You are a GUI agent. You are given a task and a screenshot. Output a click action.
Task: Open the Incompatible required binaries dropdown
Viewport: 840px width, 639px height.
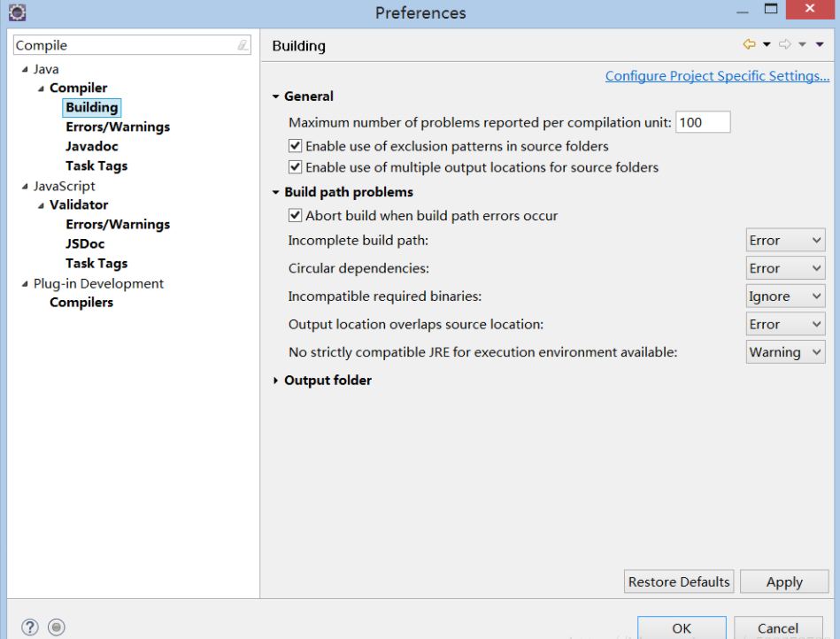(x=785, y=296)
